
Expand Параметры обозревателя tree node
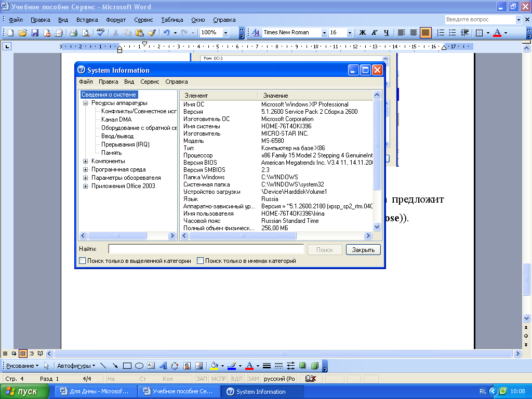point(86,178)
